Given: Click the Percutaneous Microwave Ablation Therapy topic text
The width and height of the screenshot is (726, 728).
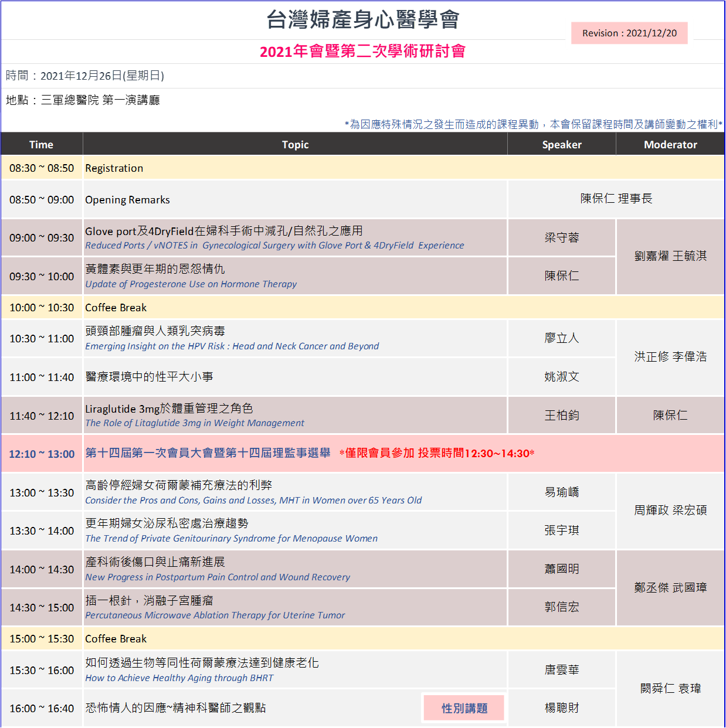Looking at the screenshot, I should (x=215, y=615).
